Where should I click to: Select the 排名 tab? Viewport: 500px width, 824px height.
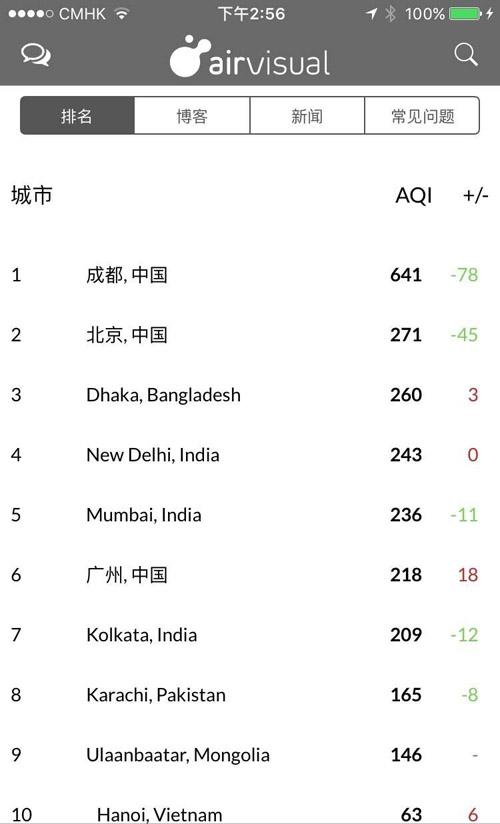(77, 116)
